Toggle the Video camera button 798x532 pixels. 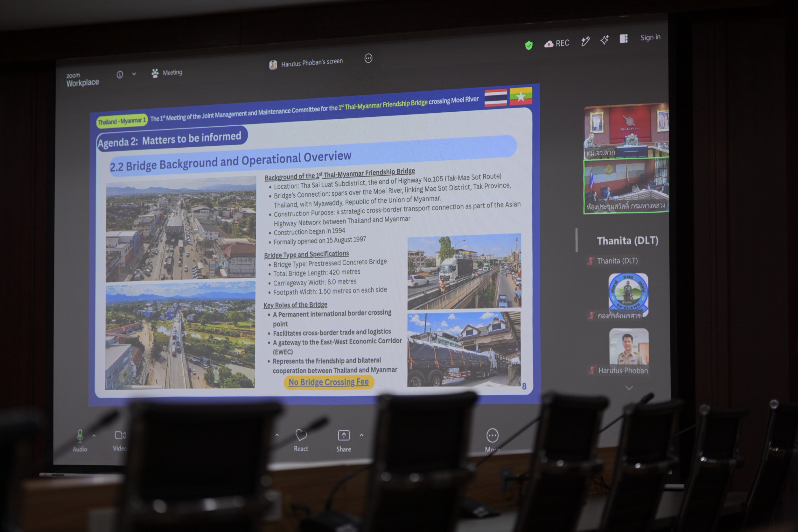click(x=120, y=441)
